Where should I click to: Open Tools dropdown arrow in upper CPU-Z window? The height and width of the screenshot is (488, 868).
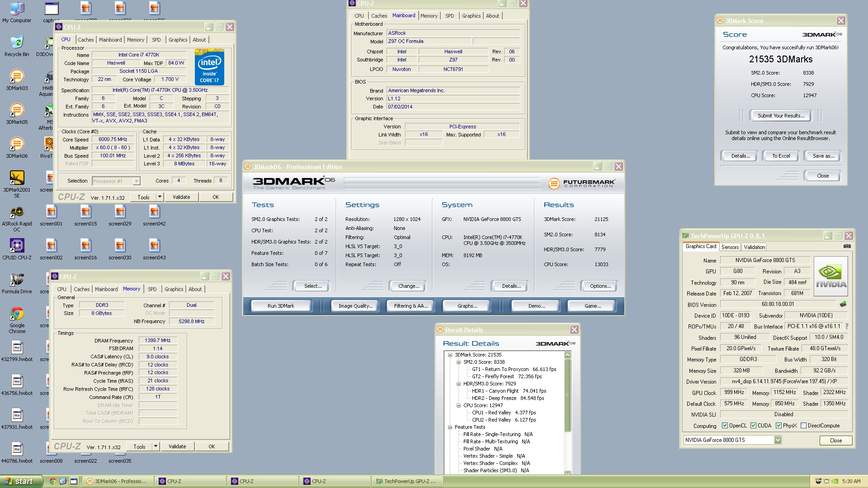pos(159,197)
